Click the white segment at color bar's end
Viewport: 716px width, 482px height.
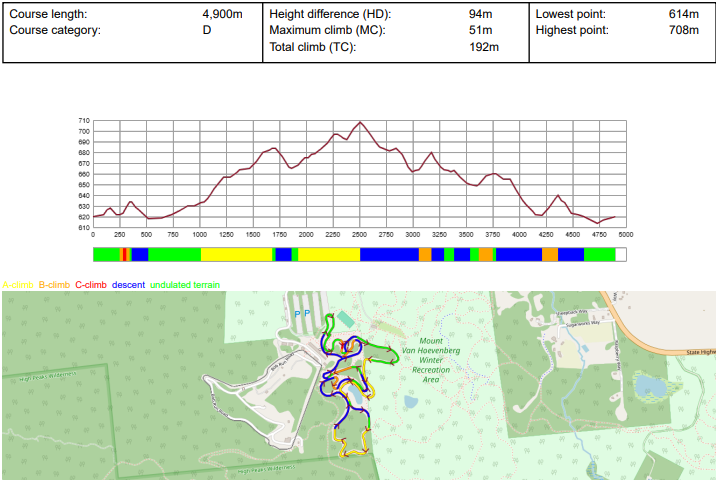[621, 255]
